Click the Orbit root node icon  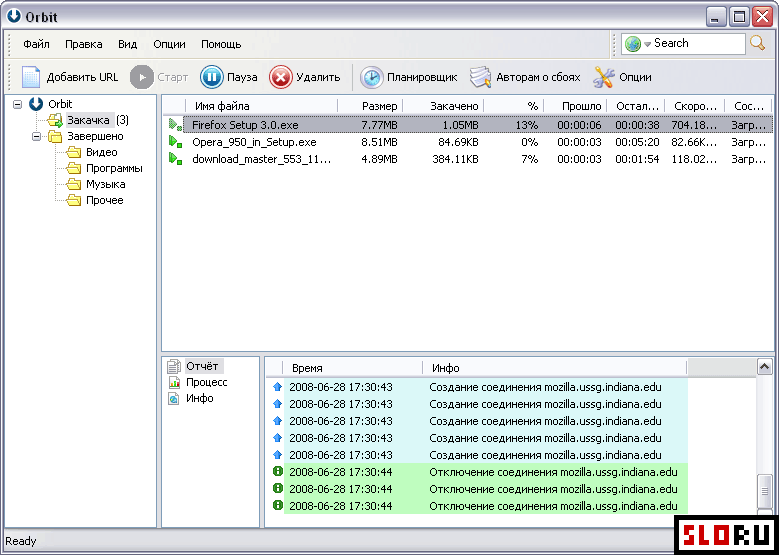[36, 104]
